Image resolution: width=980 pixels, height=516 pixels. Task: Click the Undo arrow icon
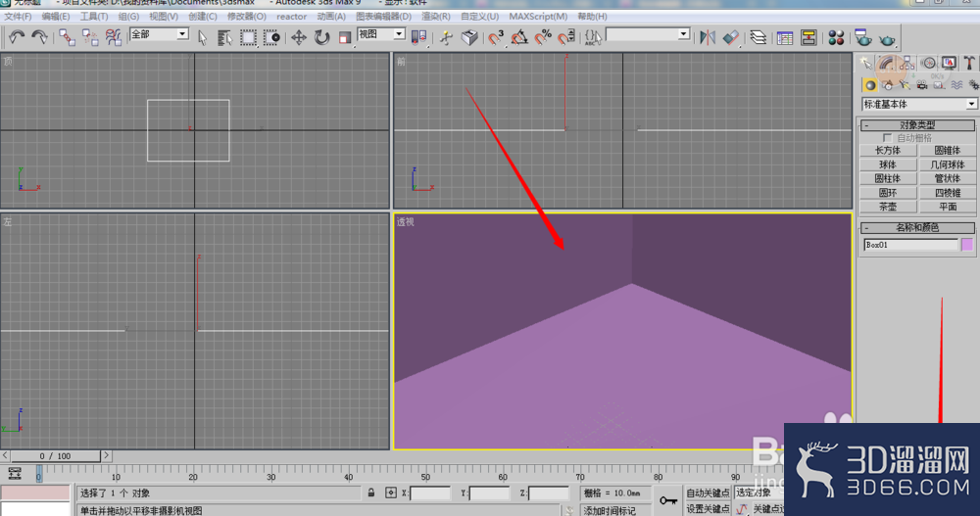pyautogui.click(x=17, y=37)
